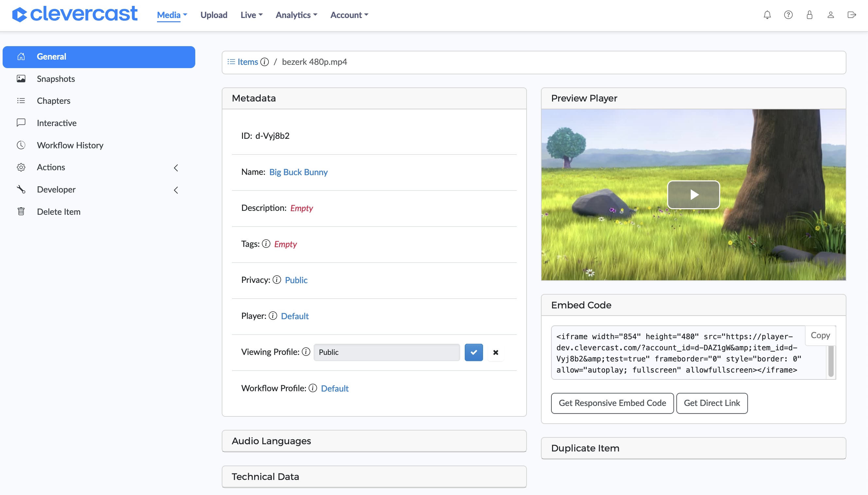Click the embed code scrollbar
Screen dimensions: 868x495
(831, 361)
